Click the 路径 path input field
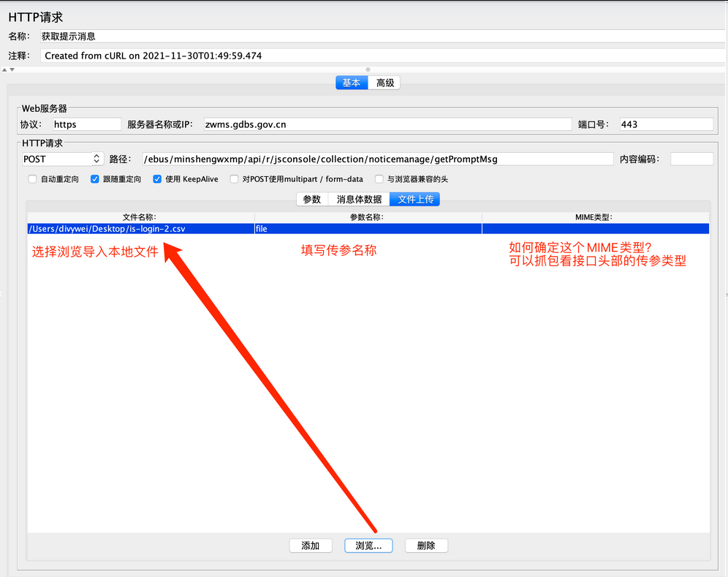Screen dimensions: 728x577 (x=378, y=159)
